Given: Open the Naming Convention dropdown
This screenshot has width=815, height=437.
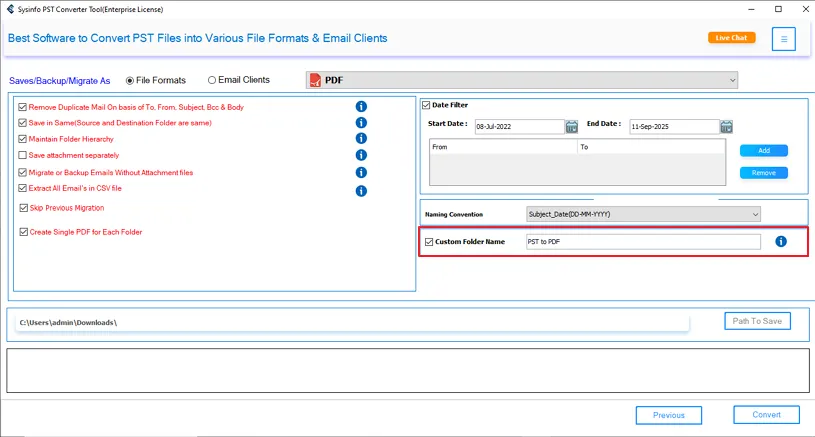Looking at the screenshot, I should click(x=754, y=214).
